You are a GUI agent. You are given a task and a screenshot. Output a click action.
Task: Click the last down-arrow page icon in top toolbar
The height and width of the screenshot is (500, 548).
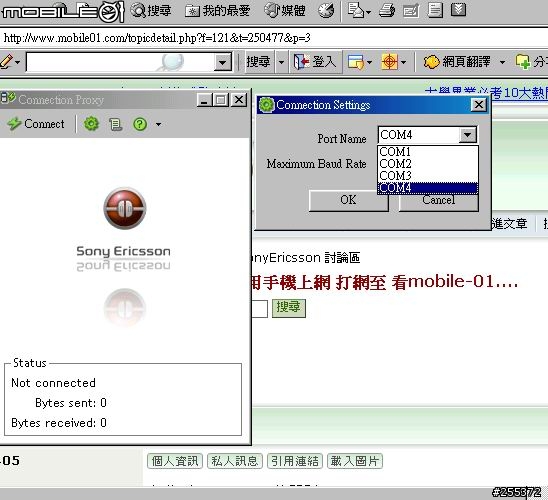point(459,10)
